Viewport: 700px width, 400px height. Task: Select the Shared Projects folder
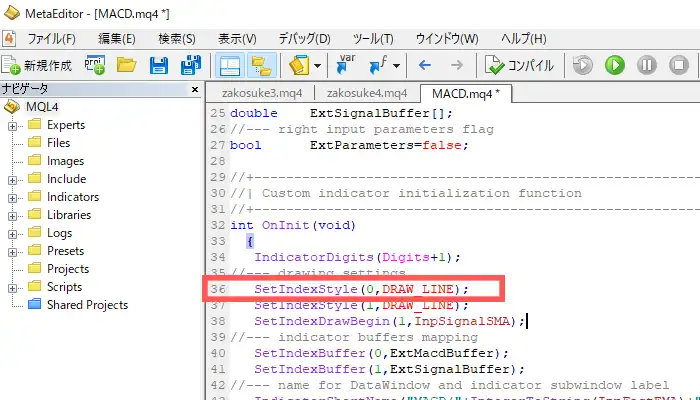point(88,305)
